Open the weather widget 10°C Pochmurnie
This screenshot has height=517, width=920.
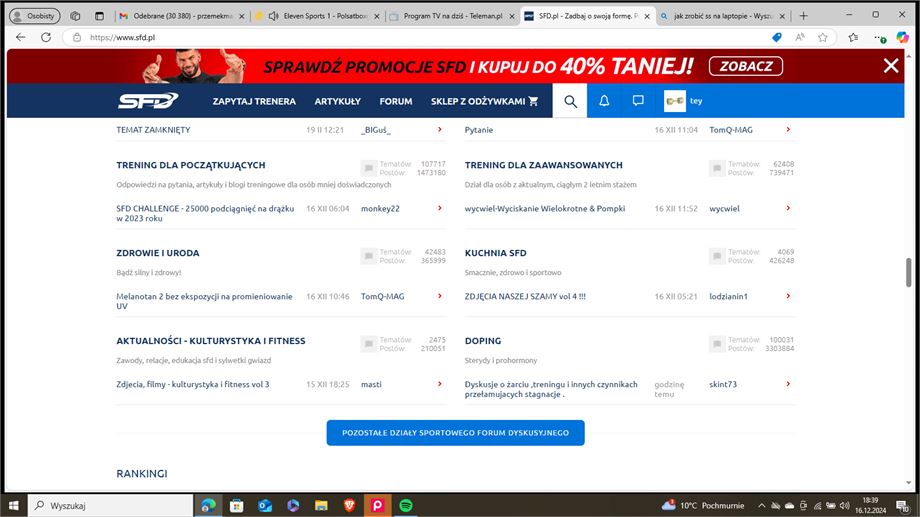point(703,505)
